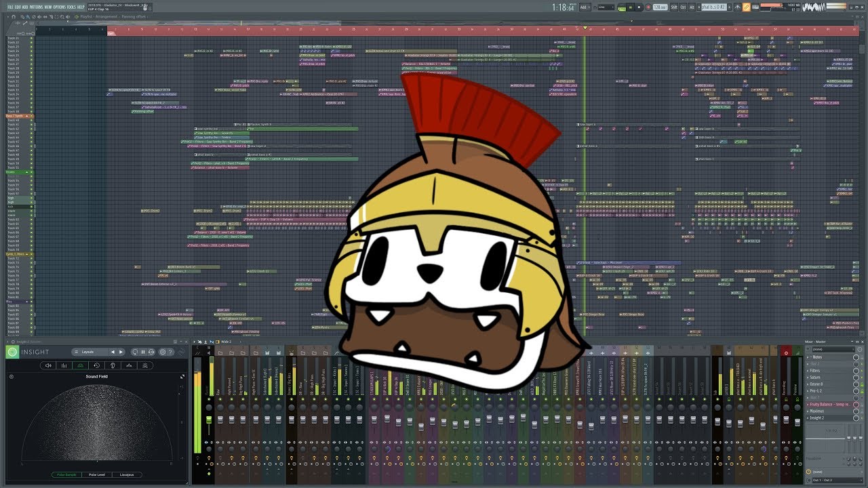The height and width of the screenshot is (488, 868).
Task: Expand Sound Field panel to full size
Action: (x=182, y=377)
